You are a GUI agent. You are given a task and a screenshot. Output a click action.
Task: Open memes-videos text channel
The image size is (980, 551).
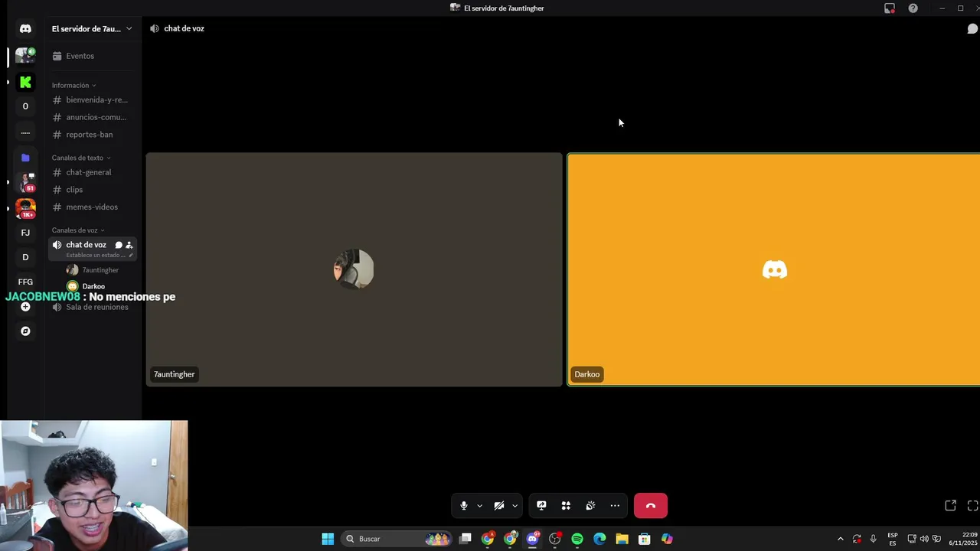point(92,207)
